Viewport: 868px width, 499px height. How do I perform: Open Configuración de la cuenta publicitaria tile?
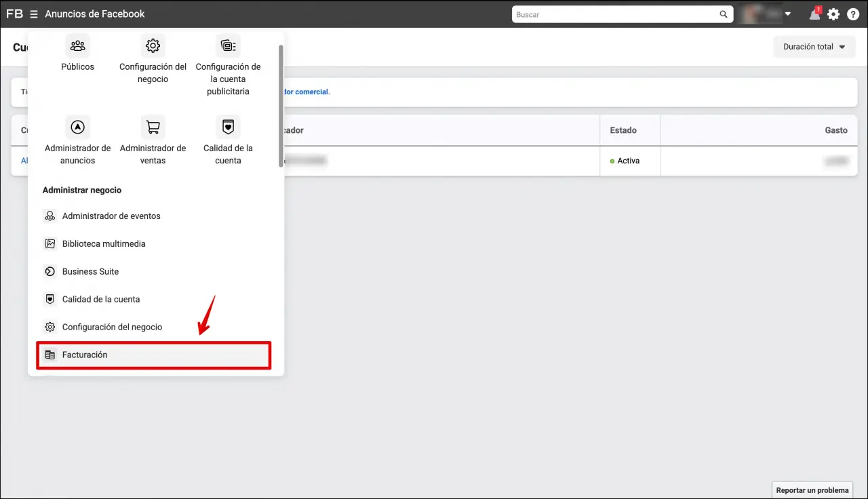(228, 46)
